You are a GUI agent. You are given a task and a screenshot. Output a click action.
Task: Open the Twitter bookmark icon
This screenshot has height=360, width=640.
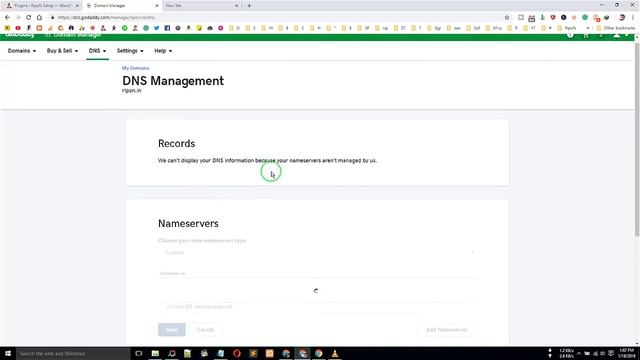(x=156, y=28)
